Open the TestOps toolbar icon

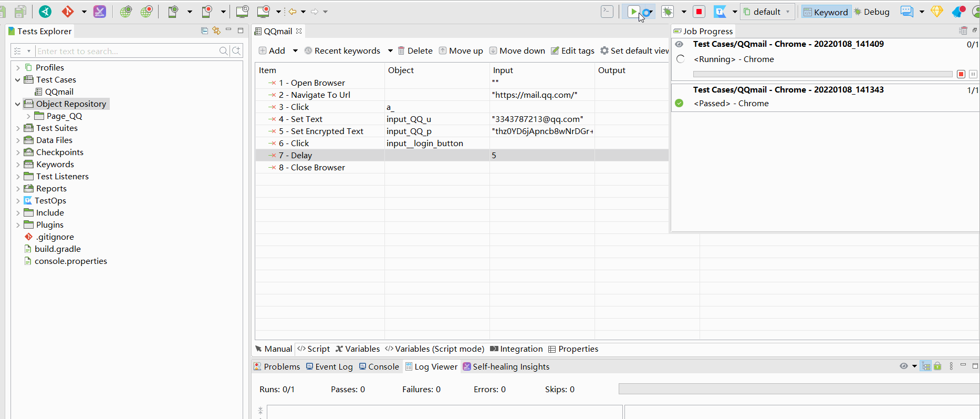(720, 12)
